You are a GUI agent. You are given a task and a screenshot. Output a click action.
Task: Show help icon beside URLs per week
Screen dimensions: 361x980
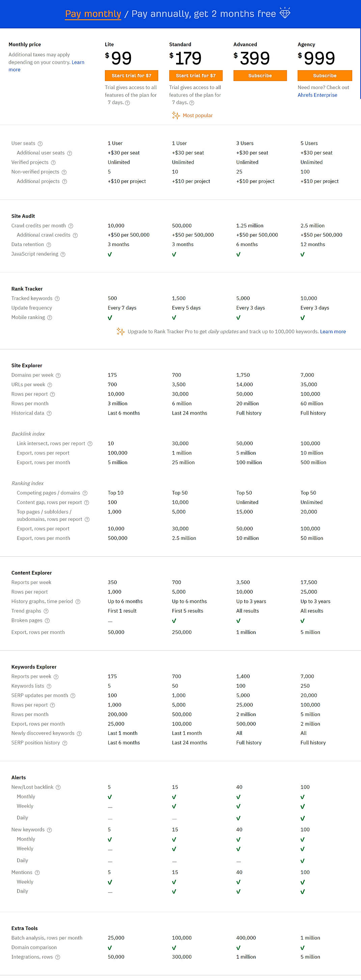click(50, 385)
